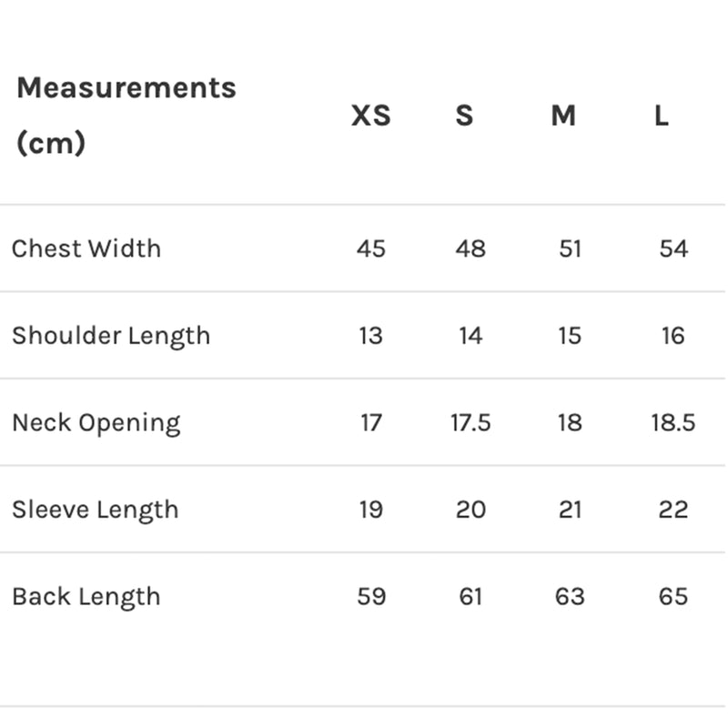Select the Chest Width row label
The height and width of the screenshot is (728, 728).
[86, 248]
